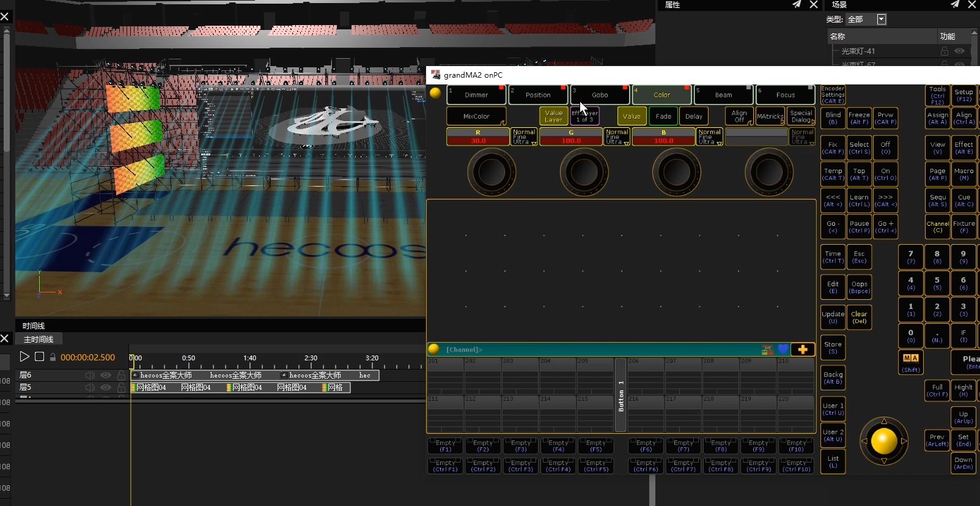Click the G encoder value field
980x506 pixels.
tap(571, 141)
